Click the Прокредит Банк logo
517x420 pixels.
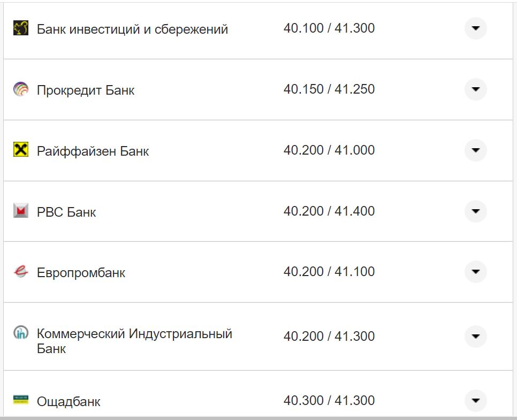tap(20, 89)
